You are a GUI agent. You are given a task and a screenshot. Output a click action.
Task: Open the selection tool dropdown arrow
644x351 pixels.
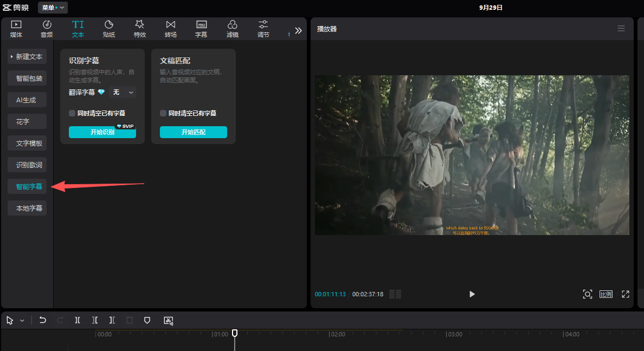point(22,321)
